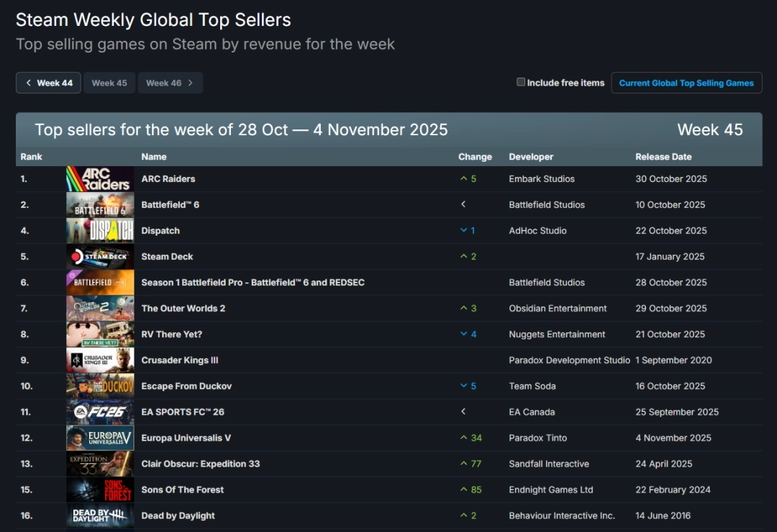The height and width of the screenshot is (532, 777).
Task: Click The Outer Worlds 2 thumbnail
Action: pyautogui.click(x=100, y=308)
